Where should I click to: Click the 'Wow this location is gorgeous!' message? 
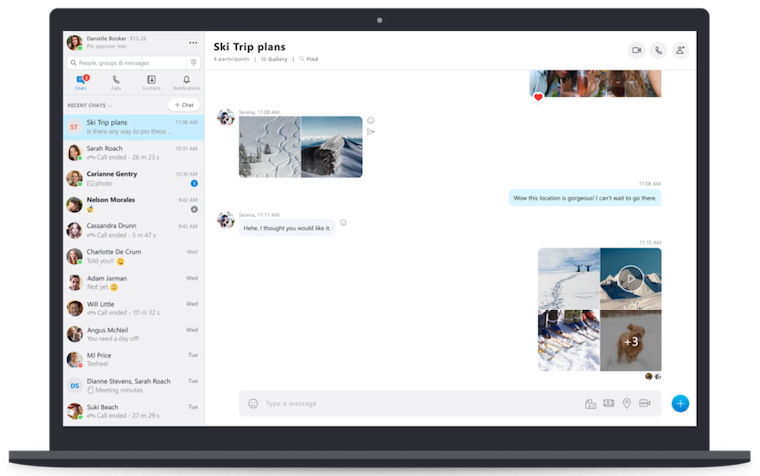(585, 198)
